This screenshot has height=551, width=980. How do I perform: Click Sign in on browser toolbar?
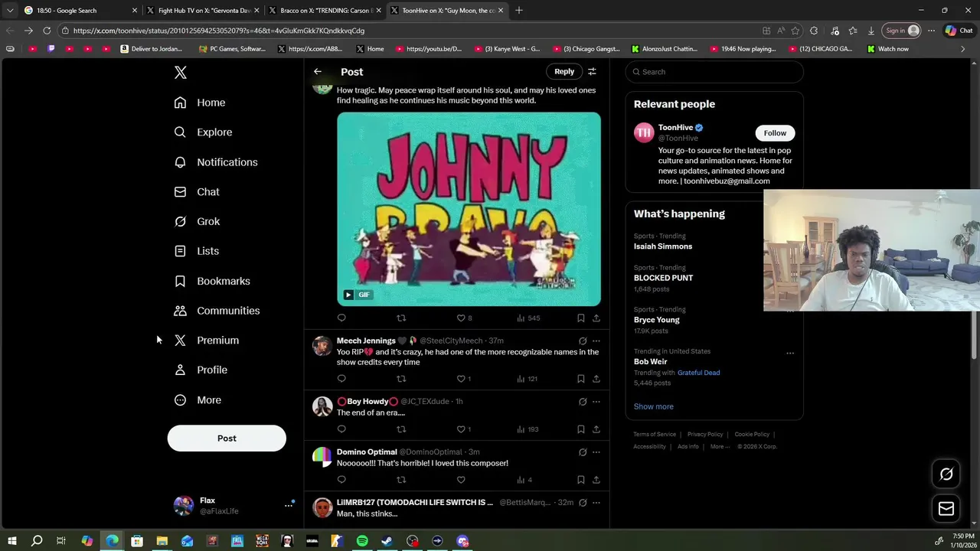coord(902,31)
